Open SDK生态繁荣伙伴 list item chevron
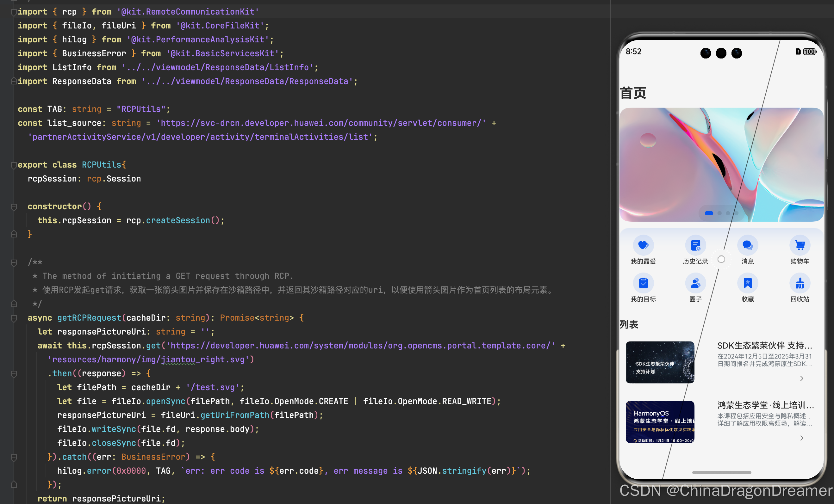 [x=801, y=378]
